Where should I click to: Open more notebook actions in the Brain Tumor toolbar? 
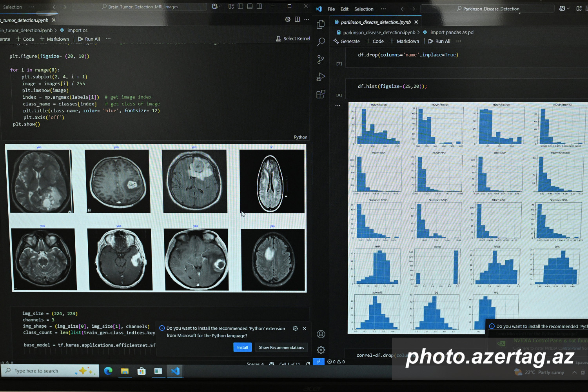108,39
